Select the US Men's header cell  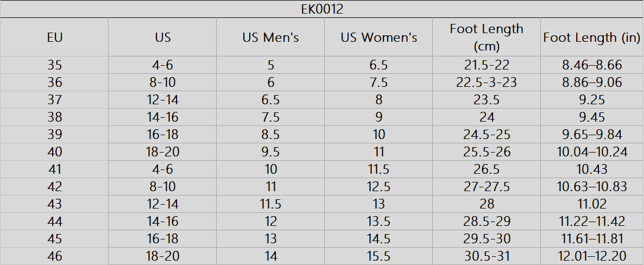(x=270, y=37)
